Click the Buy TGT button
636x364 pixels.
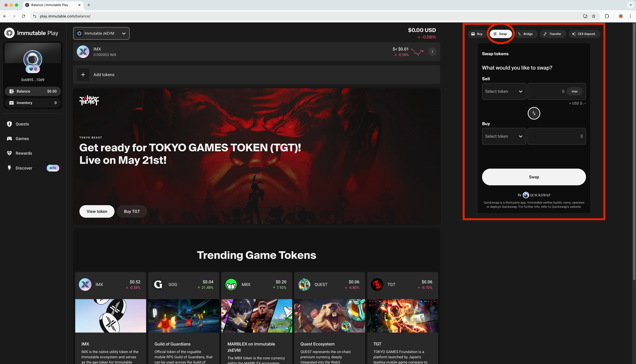(132, 212)
